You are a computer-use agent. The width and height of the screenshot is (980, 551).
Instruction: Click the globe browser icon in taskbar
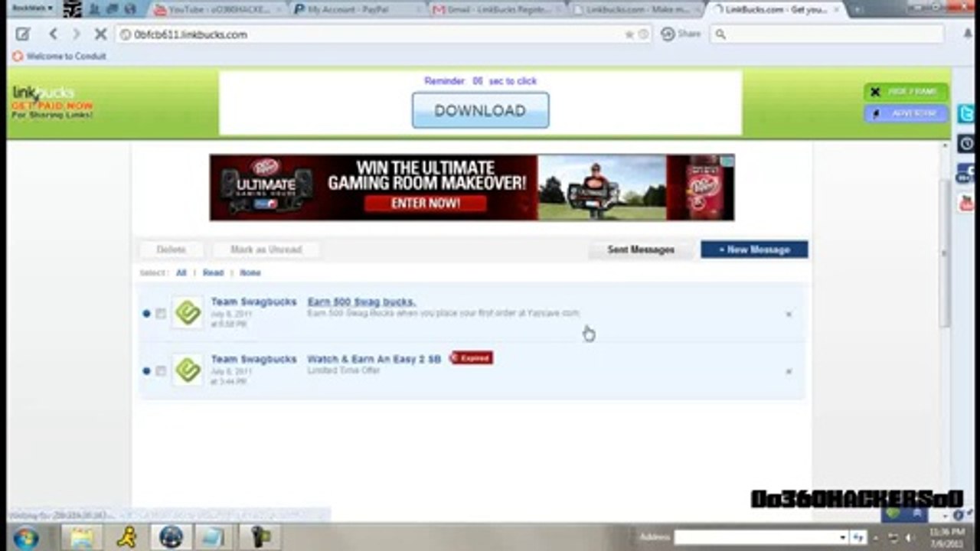(x=171, y=537)
